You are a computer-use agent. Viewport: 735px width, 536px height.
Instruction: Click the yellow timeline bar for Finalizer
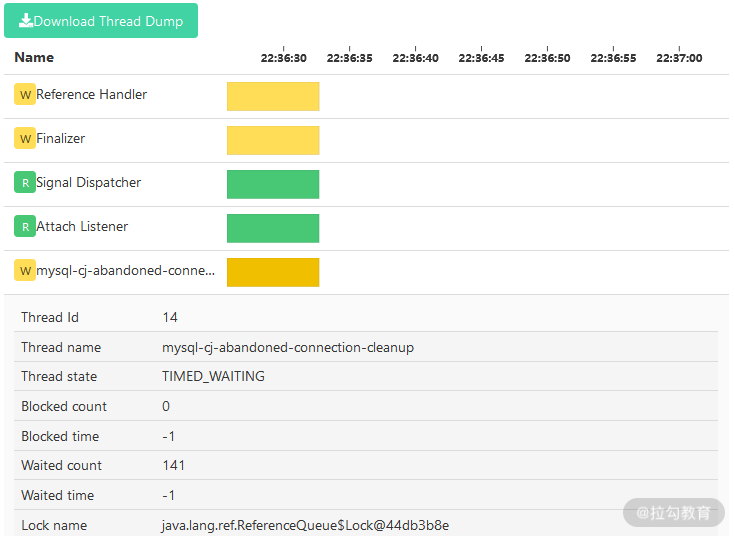tap(273, 140)
